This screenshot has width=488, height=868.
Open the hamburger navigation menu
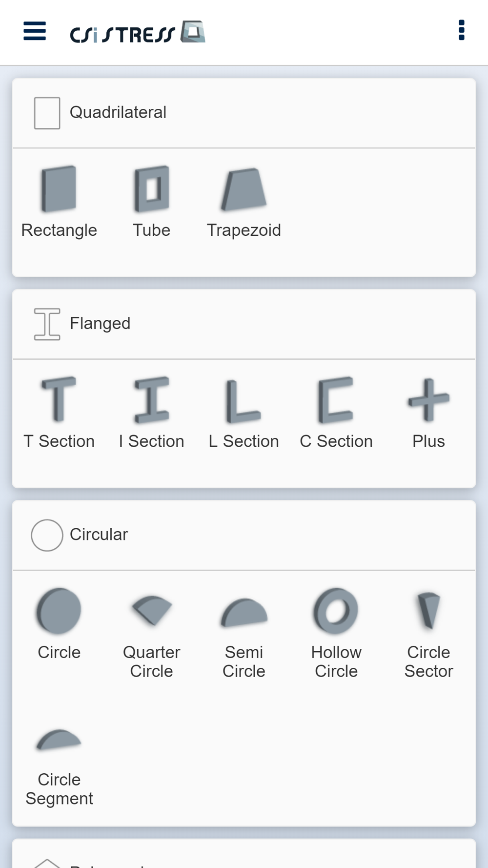(35, 31)
